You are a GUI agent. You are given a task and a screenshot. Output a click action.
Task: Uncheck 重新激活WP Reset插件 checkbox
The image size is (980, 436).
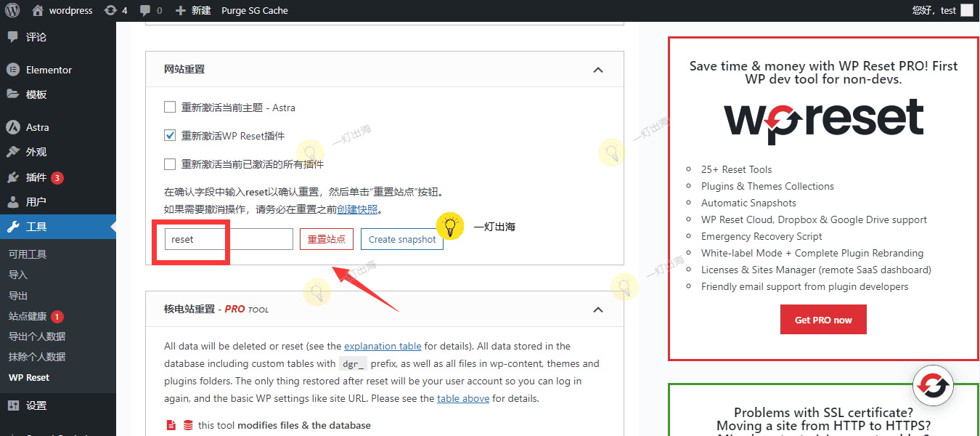[x=170, y=136]
